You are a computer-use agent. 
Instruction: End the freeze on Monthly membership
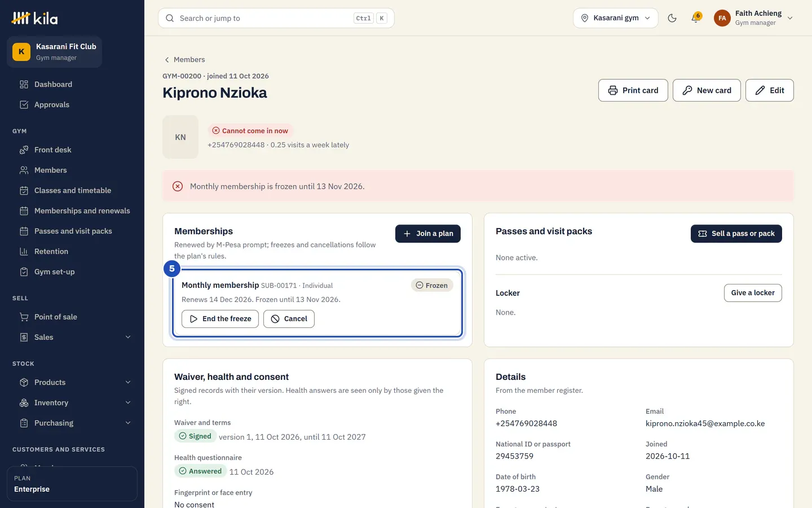220,319
